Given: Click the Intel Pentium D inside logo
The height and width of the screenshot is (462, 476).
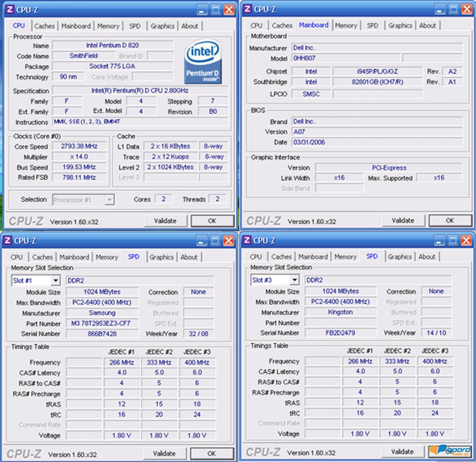Looking at the screenshot, I should coord(202,63).
